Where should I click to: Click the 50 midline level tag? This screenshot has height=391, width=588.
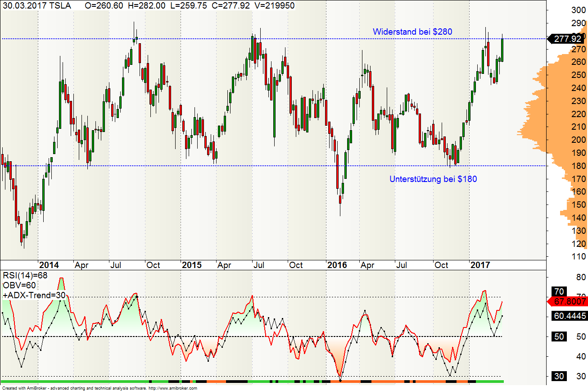[560, 336]
